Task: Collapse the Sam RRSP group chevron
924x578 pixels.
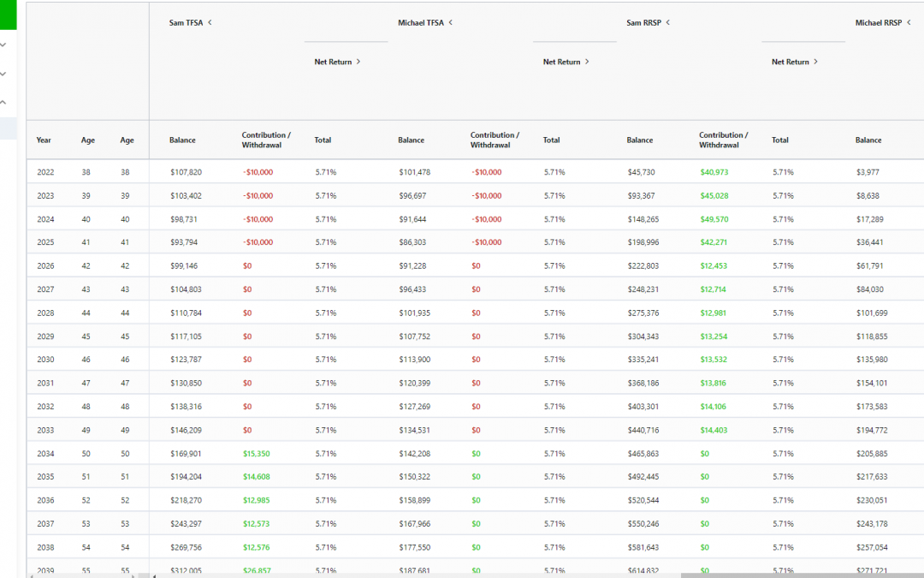Action: (667, 22)
